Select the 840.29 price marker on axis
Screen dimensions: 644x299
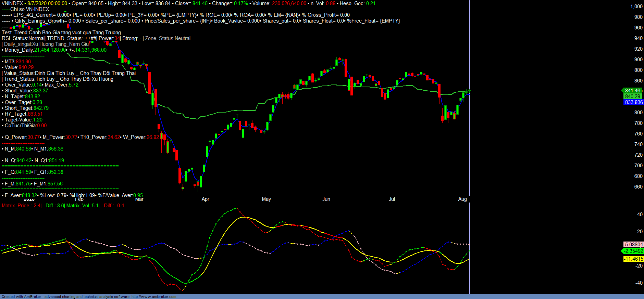point(632,96)
